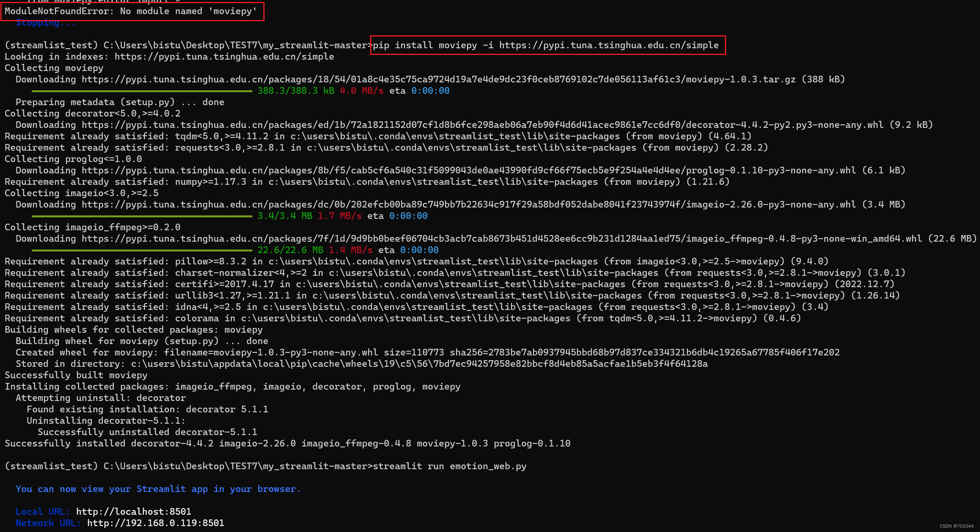Click the tqdm requirement already satisfied line
The height and width of the screenshot is (532, 980).
click(378, 137)
